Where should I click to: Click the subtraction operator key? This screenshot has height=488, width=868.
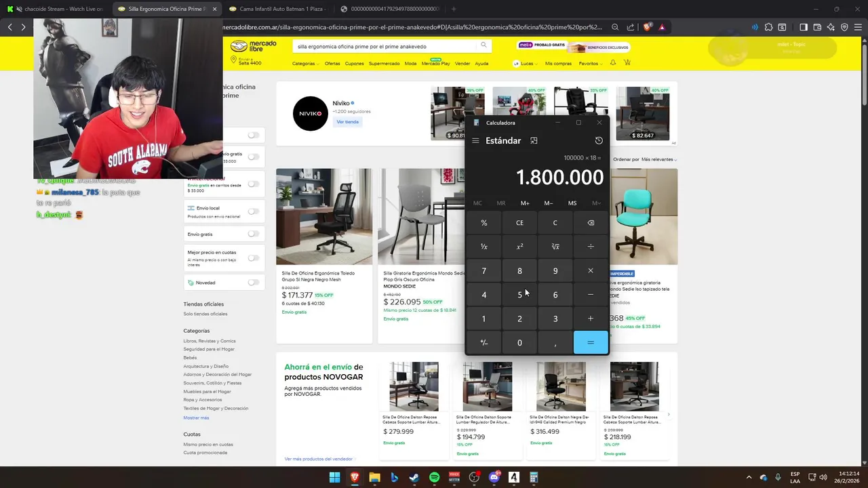coord(591,295)
